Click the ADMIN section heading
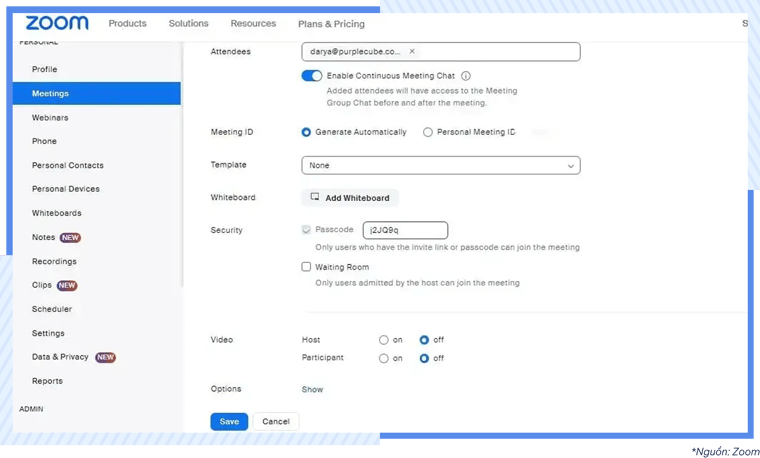 (x=31, y=409)
